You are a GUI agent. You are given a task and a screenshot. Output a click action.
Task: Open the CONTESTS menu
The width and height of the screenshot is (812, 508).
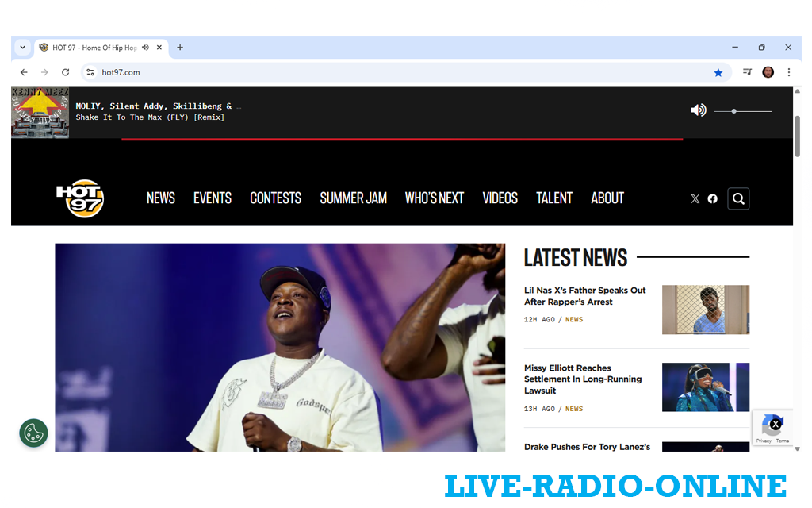tap(275, 198)
